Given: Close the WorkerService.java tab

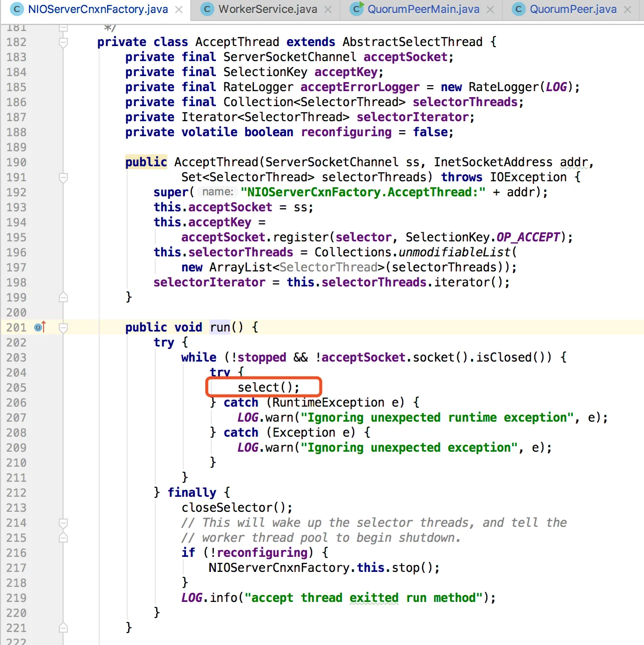Looking at the screenshot, I should pos(328,10).
